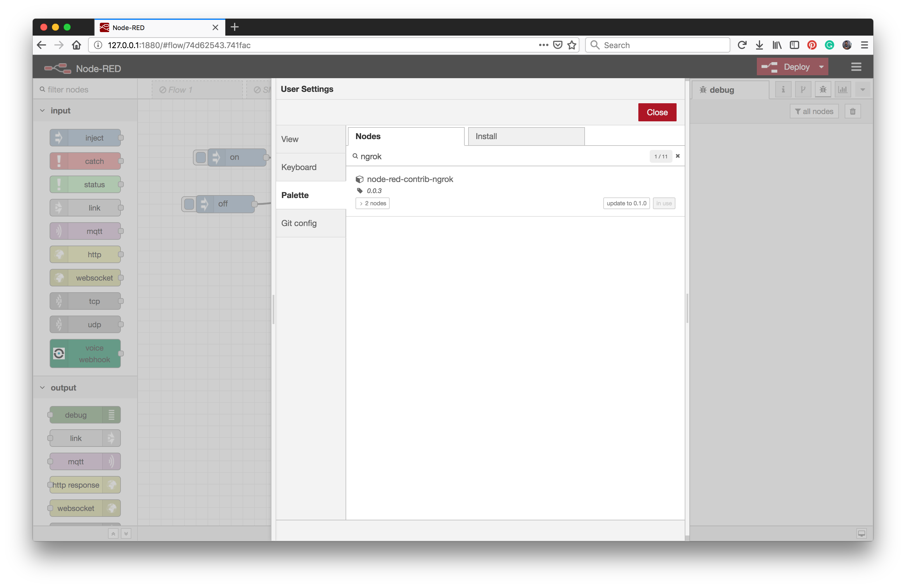Collapse the output palette category
This screenshot has height=588, width=906.
click(x=43, y=388)
